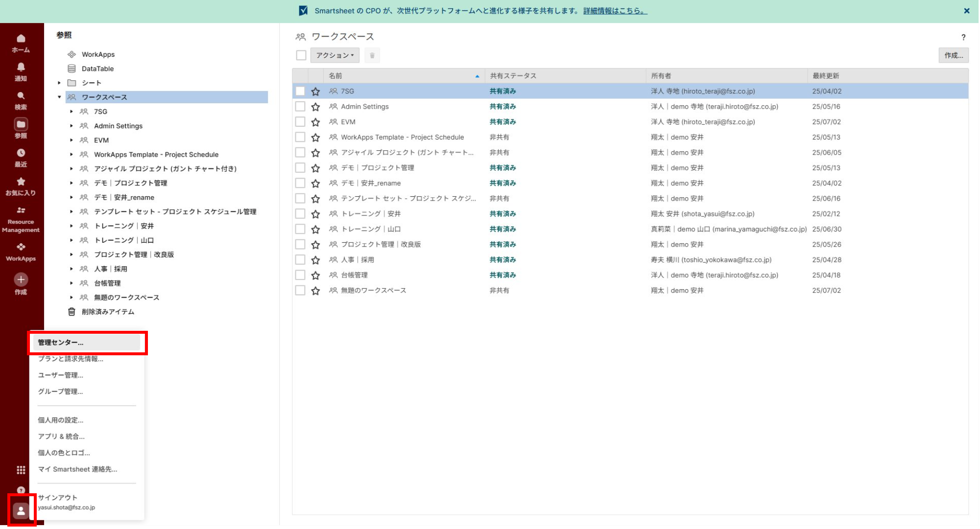This screenshot has width=980, height=529.
Task: Check the トレーニング｜安井 row checkbox
Action: click(300, 213)
